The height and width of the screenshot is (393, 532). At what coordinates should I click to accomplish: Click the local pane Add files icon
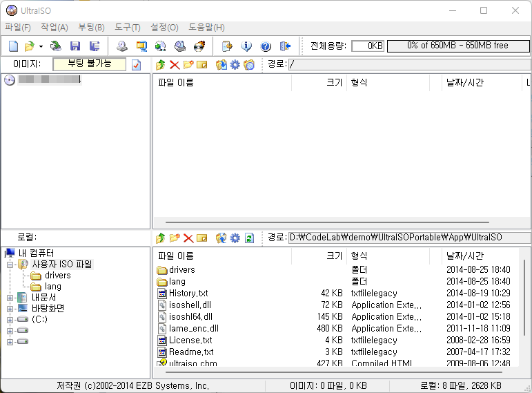(221, 238)
